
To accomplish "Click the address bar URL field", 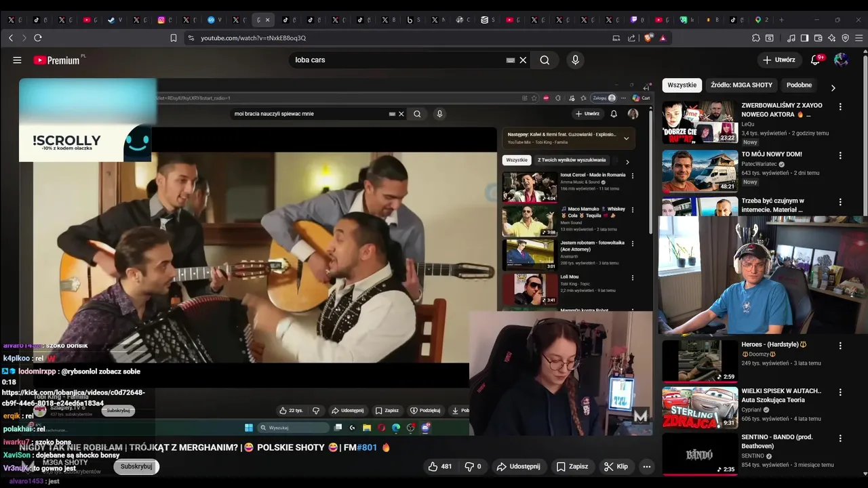I will tap(400, 38).
